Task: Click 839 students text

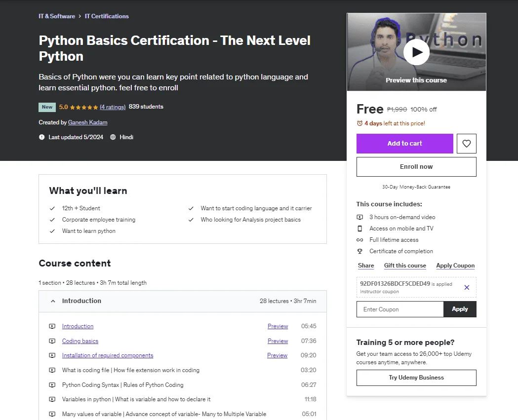Action: click(x=146, y=107)
